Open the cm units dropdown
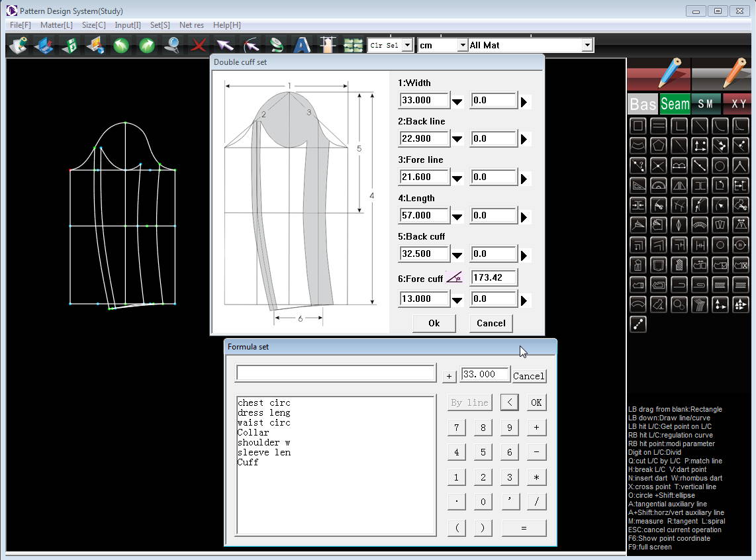756x560 pixels. (462, 45)
